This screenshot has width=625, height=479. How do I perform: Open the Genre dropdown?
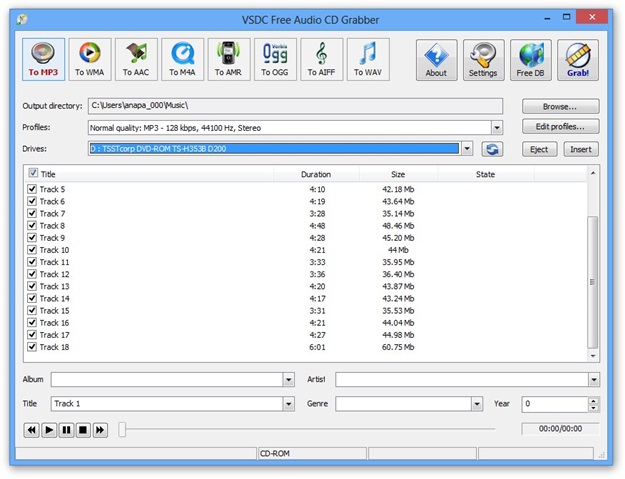(x=477, y=404)
